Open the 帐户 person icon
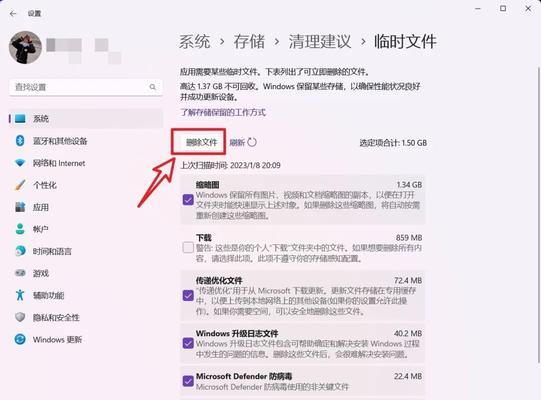This screenshot has width=541, height=400. point(20,229)
